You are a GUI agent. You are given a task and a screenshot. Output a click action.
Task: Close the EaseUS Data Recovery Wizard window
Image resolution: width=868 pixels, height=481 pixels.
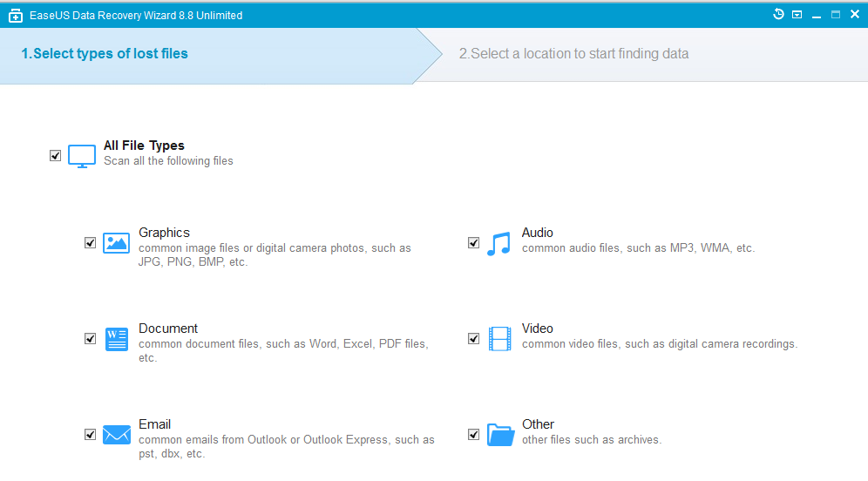coord(855,15)
